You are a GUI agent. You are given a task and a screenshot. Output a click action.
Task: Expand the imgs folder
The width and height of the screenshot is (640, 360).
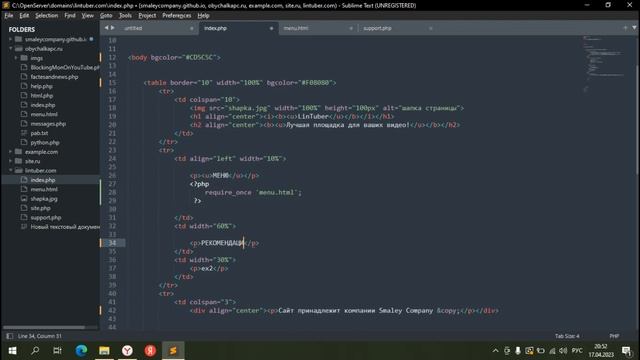coord(16,58)
